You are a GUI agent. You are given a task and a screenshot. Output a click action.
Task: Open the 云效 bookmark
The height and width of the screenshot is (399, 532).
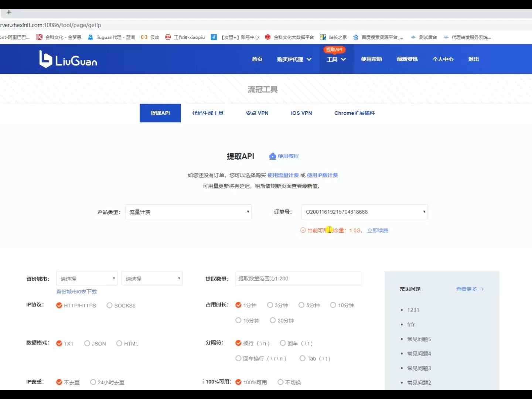[x=150, y=37]
